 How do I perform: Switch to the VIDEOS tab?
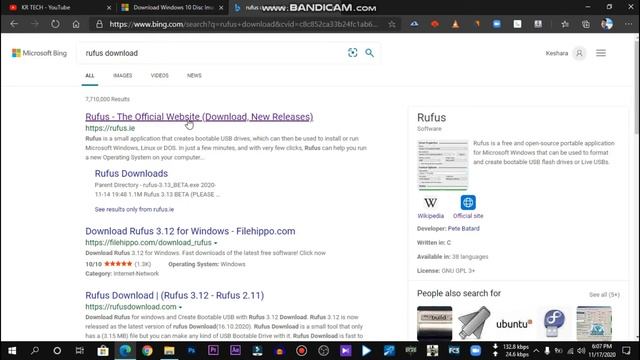click(x=160, y=76)
